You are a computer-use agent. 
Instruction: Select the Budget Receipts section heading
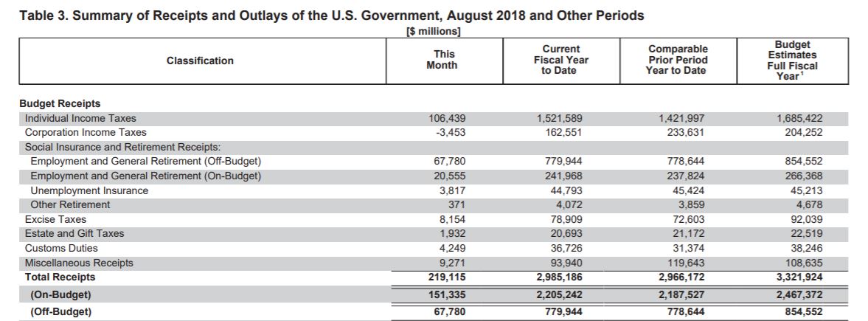tap(60, 103)
